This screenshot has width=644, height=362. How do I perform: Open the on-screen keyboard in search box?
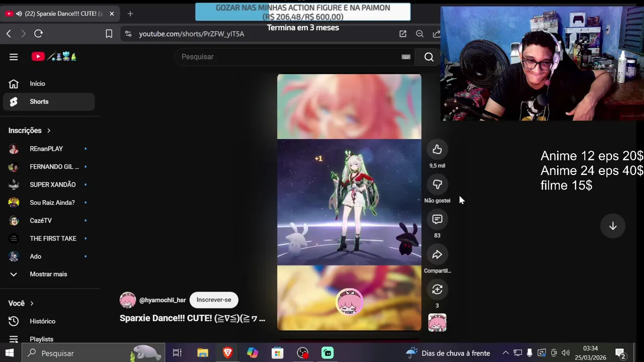tap(406, 57)
